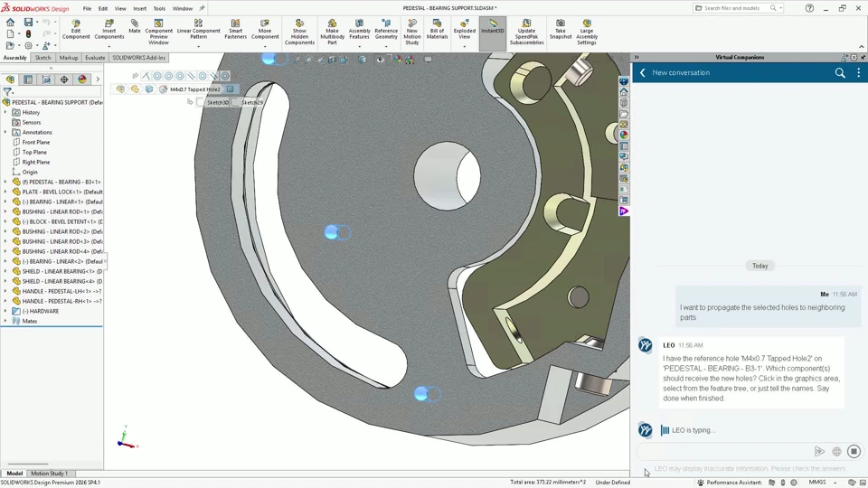The height and width of the screenshot is (488, 868).
Task: Click the Exploded View tool
Action: tap(465, 29)
